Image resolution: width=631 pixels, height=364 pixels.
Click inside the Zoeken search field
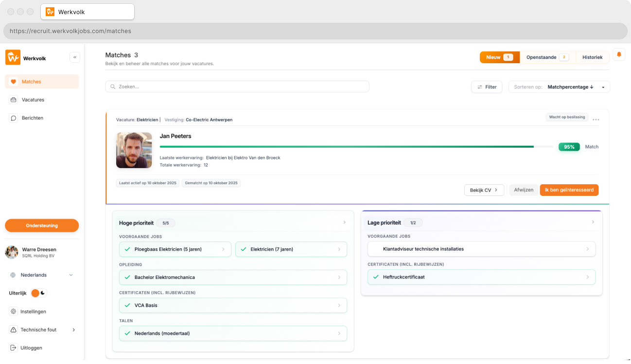click(237, 86)
